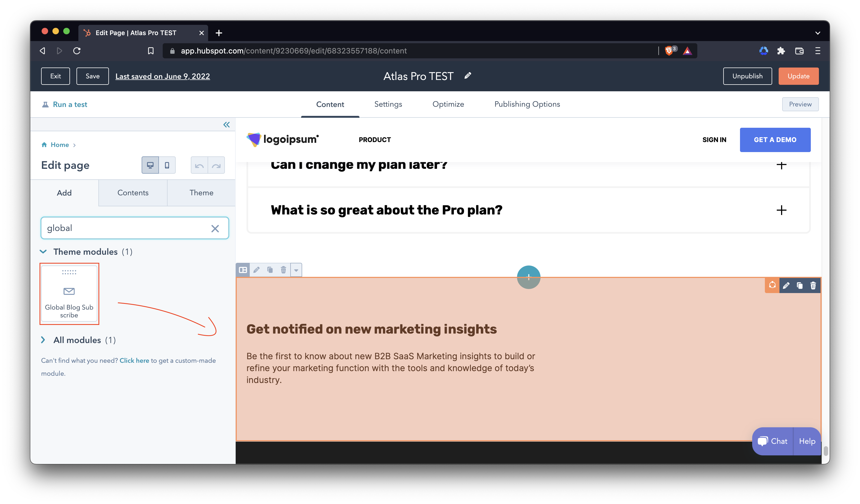Delete the subscribe module using orange-section trash icon
Screen dimensions: 860x504
(x=813, y=285)
